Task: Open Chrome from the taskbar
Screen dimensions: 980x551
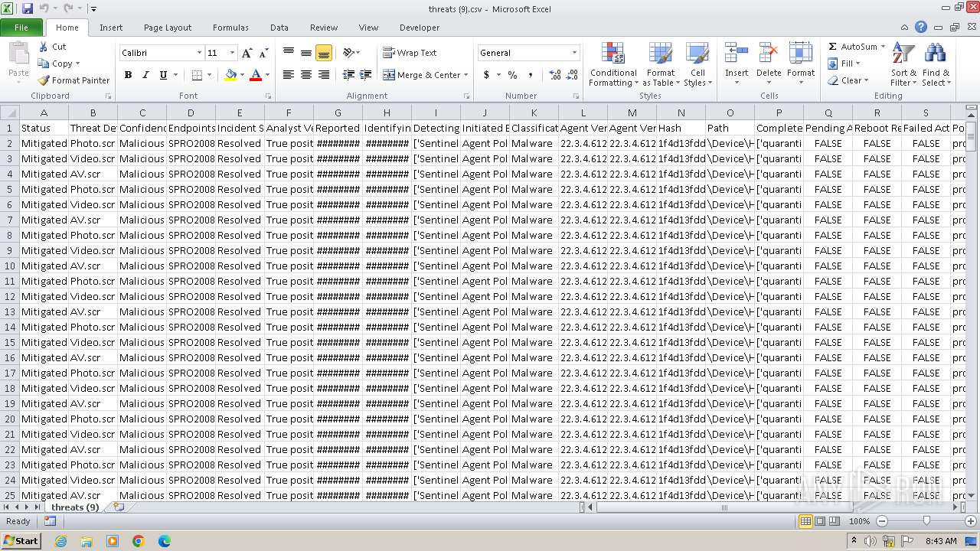Action: (x=139, y=540)
